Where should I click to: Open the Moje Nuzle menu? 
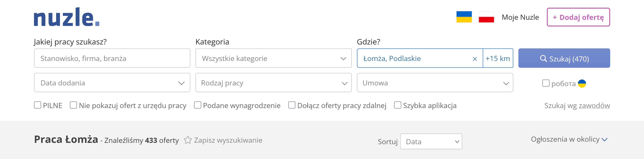pos(520,17)
